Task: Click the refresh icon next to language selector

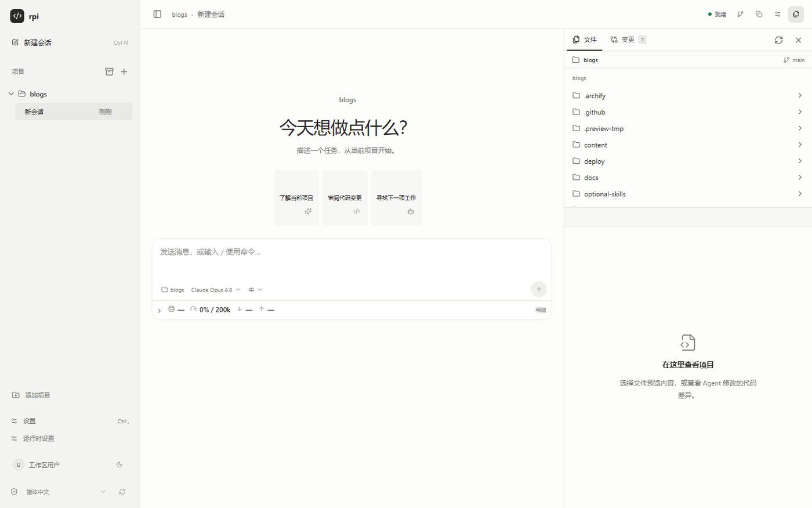Action: click(122, 492)
